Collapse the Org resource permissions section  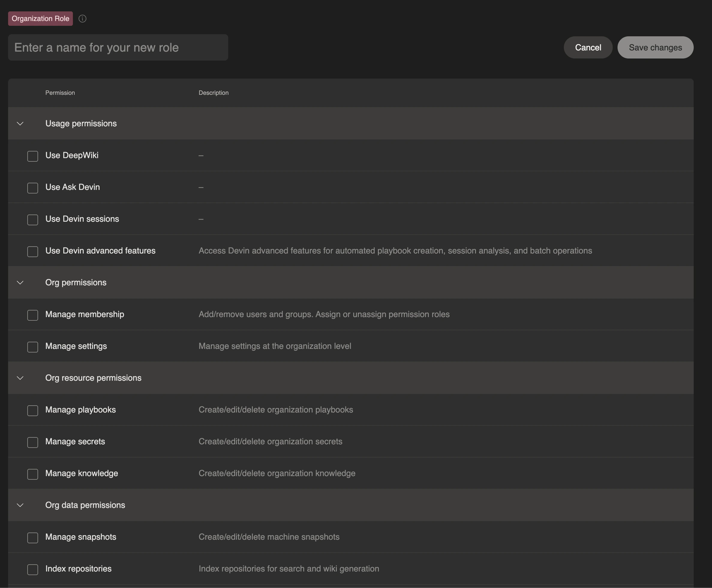coord(20,378)
